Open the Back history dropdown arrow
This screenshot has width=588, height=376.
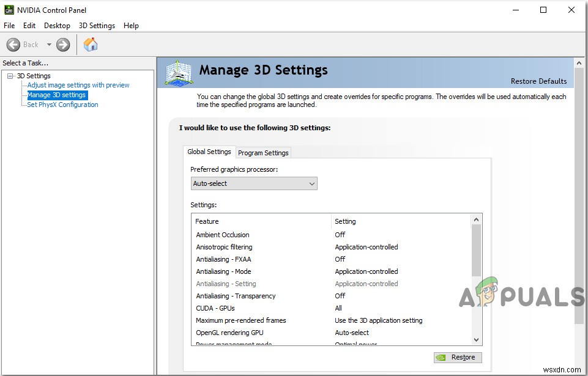click(x=49, y=45)
